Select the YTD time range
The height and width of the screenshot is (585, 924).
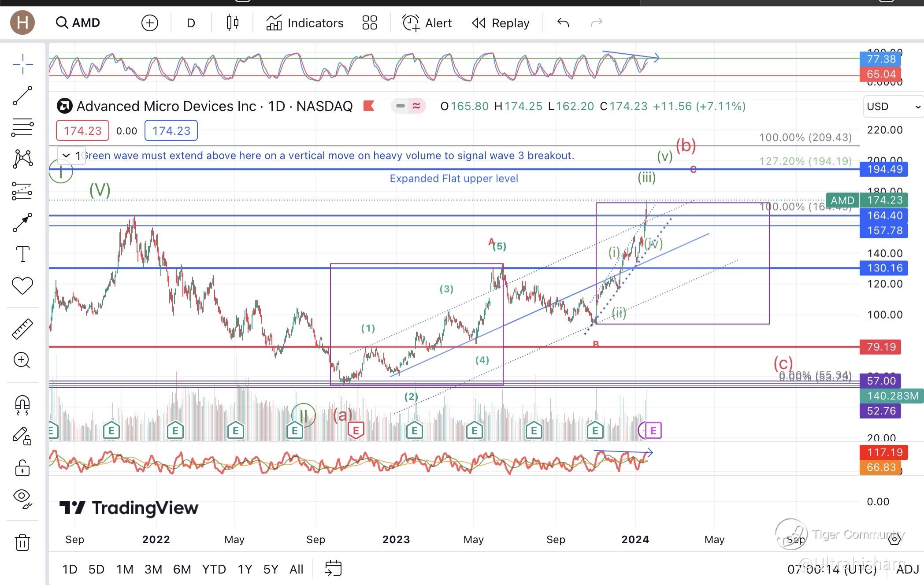(214, 569)
